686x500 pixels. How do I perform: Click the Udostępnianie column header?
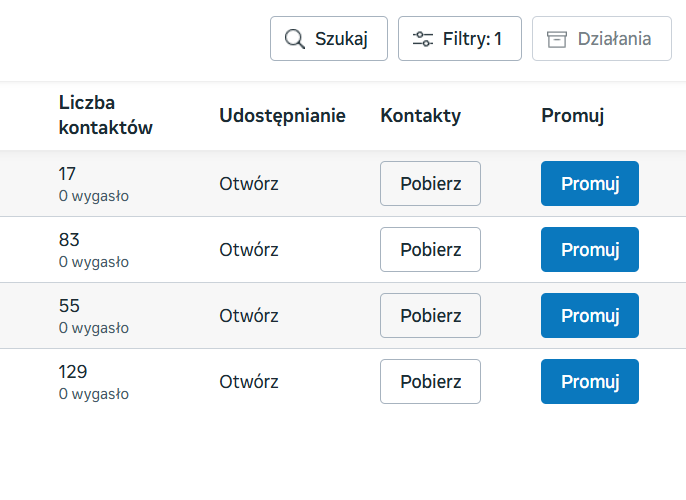282,116
